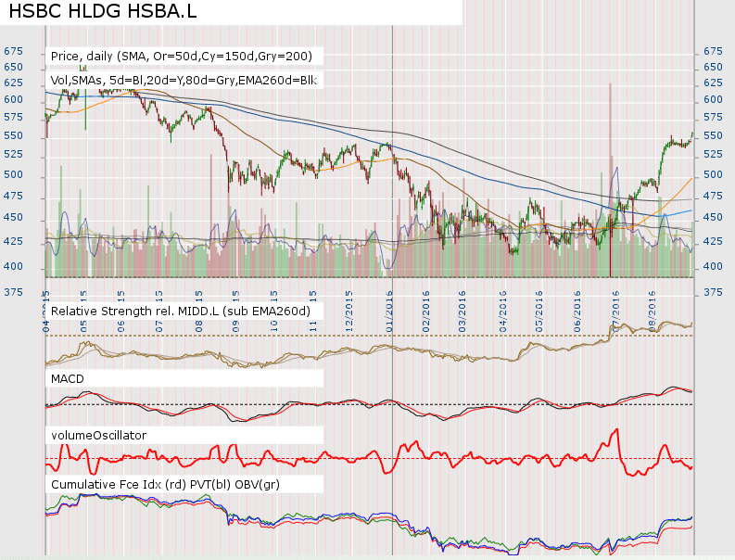Click the 625 value on the left price axis
Image resolution: width=735 pixels, height=560 pixels.
click(13, 83)
